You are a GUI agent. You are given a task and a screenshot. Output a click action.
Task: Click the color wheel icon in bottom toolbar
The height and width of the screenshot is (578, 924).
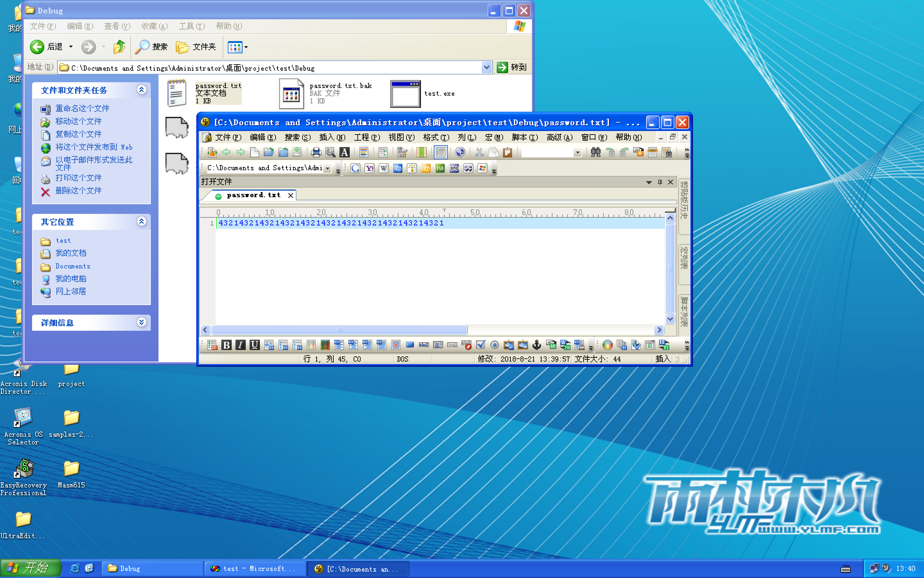(607, 345)
